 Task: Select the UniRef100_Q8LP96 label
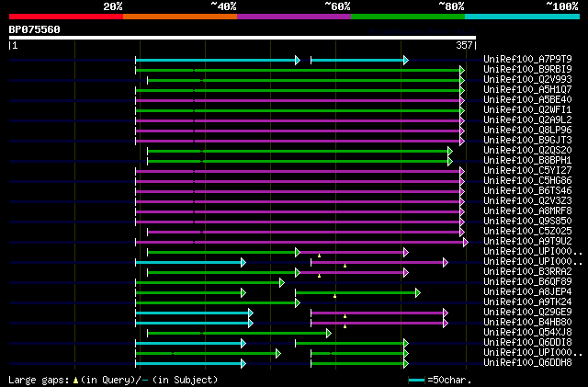point(527,131)
